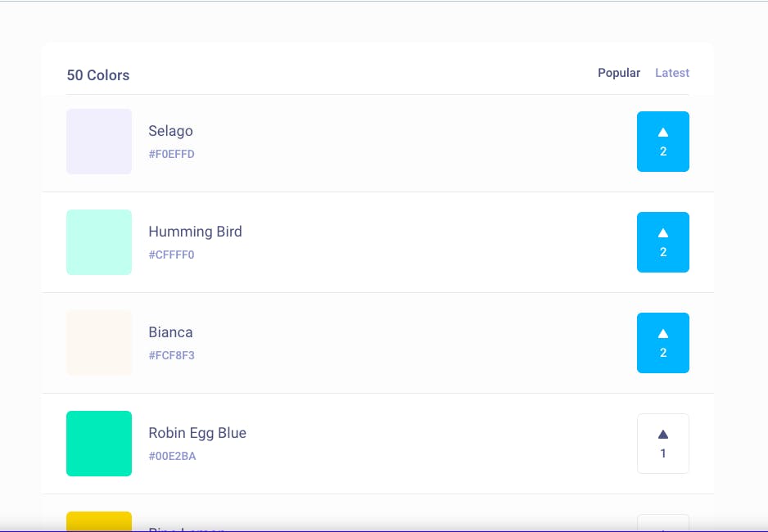The height and width of the screenshot is (532, 768).
Task: Open the Selago color name link
Action: coord(170,131)
